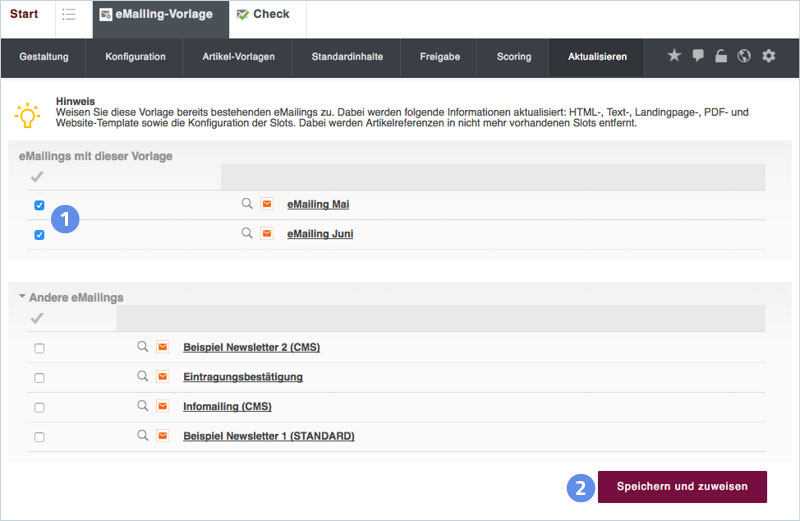Click the star favorites icon

674,56
